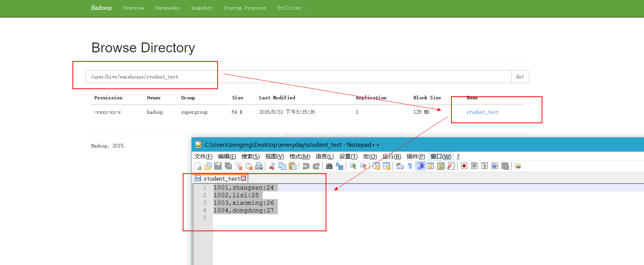Open 窗口(W) menu in Notepad++
Viewport: 644px width, 265px height.
(x=441, y=157)
